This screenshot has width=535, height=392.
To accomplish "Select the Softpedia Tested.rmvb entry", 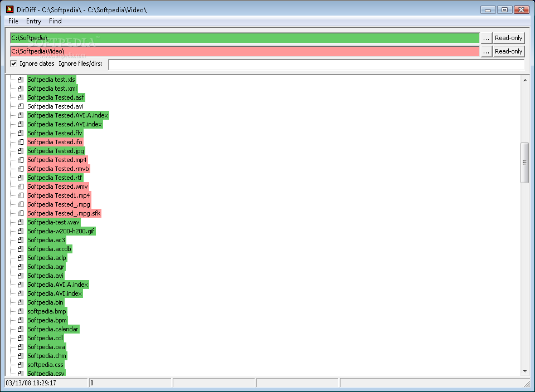I will (x=58, y=169).
